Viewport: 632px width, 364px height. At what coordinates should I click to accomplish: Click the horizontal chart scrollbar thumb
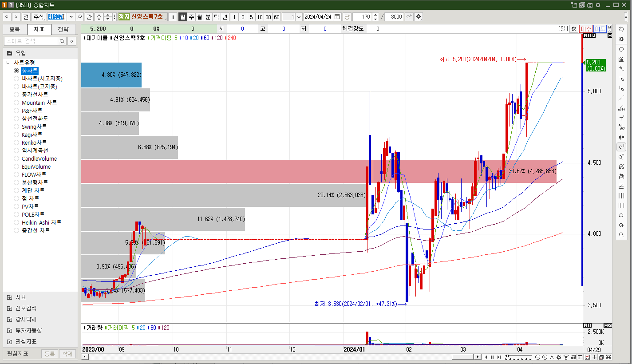tap(463, 357)
